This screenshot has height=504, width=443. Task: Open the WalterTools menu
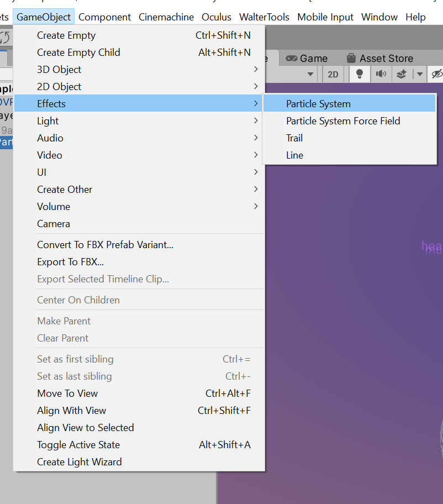(264, 17)
